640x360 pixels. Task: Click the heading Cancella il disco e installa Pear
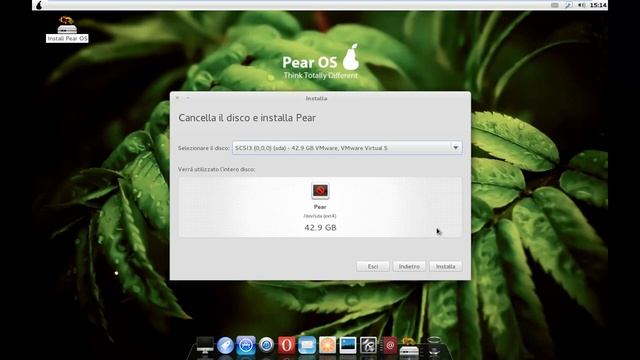coord(247,118)
